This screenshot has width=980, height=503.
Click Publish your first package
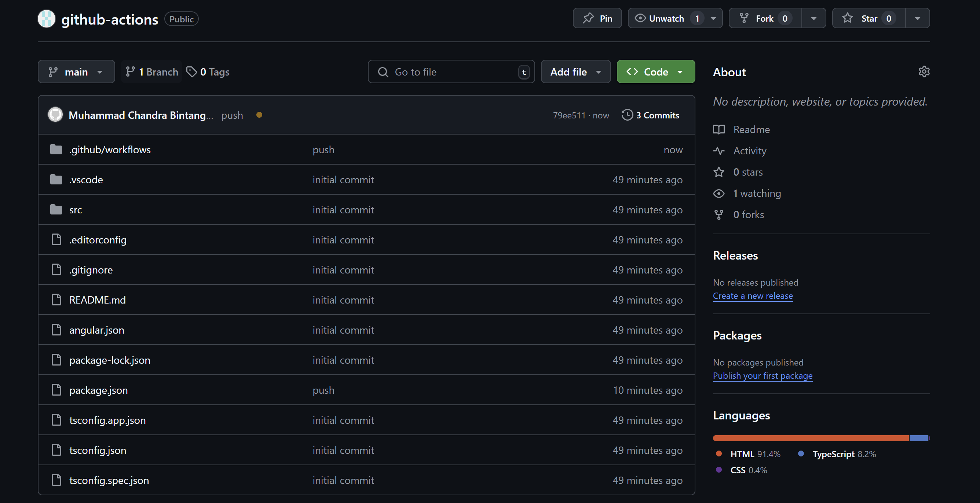click(x=763, y=376)
